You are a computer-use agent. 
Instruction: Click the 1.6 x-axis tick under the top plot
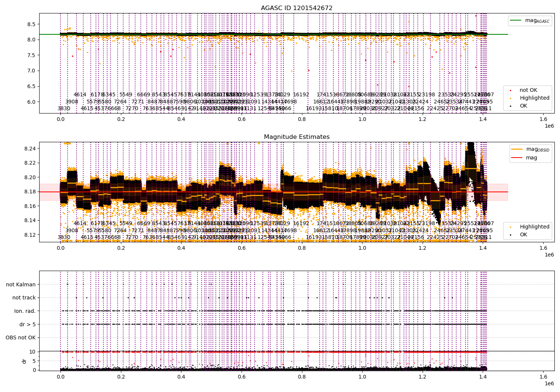click(543, 119)
